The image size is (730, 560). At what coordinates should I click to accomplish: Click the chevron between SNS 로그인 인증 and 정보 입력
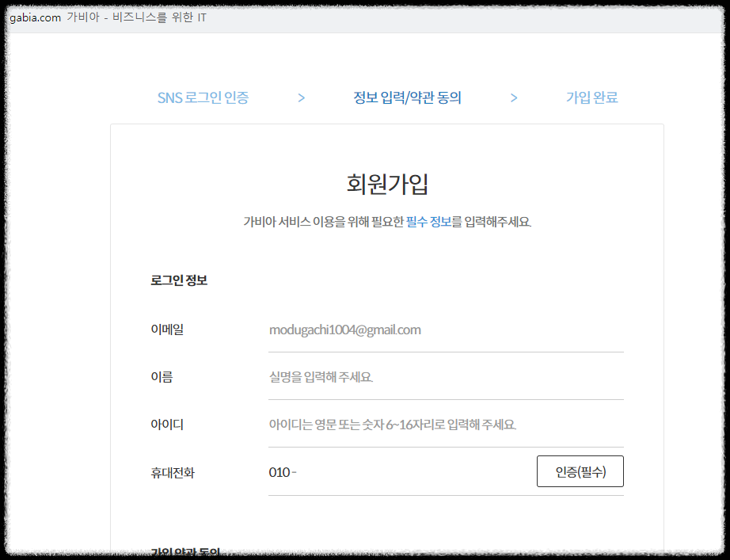pos(301,97)
